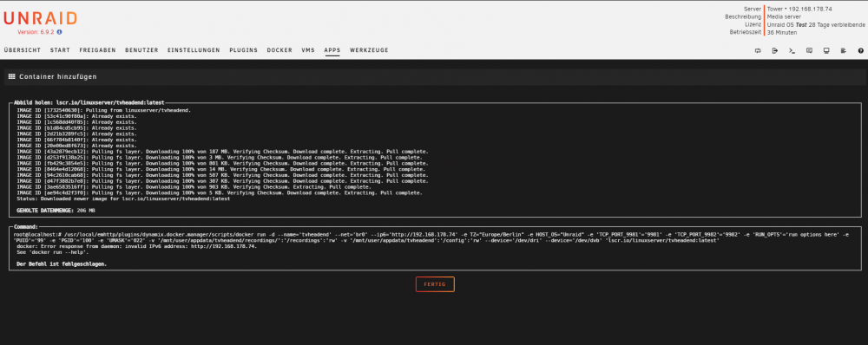Open the Freigaben page
868x345 pixels.
97,50
